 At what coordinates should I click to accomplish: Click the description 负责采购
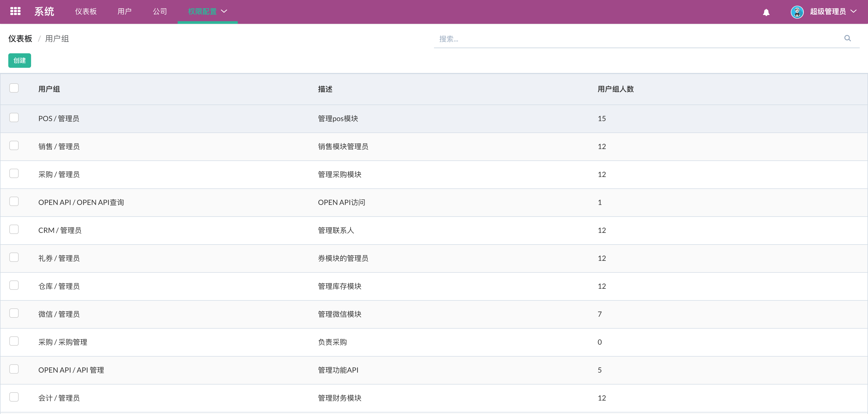pos(332,342)
